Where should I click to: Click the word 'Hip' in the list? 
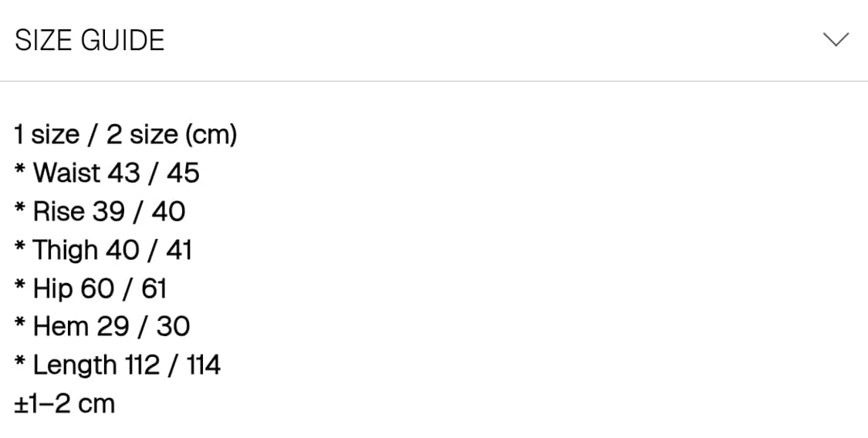point(52,288)
